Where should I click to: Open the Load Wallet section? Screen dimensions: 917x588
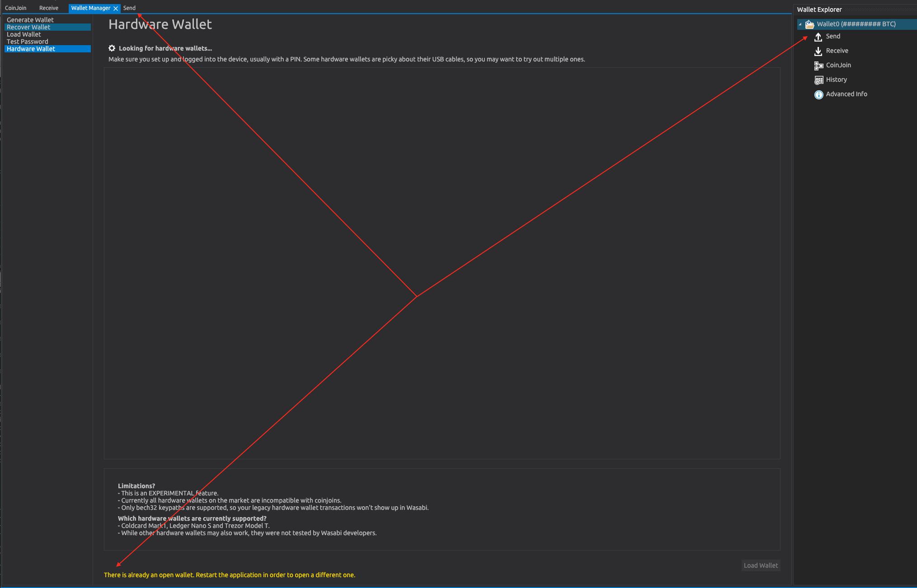(24, 34)
